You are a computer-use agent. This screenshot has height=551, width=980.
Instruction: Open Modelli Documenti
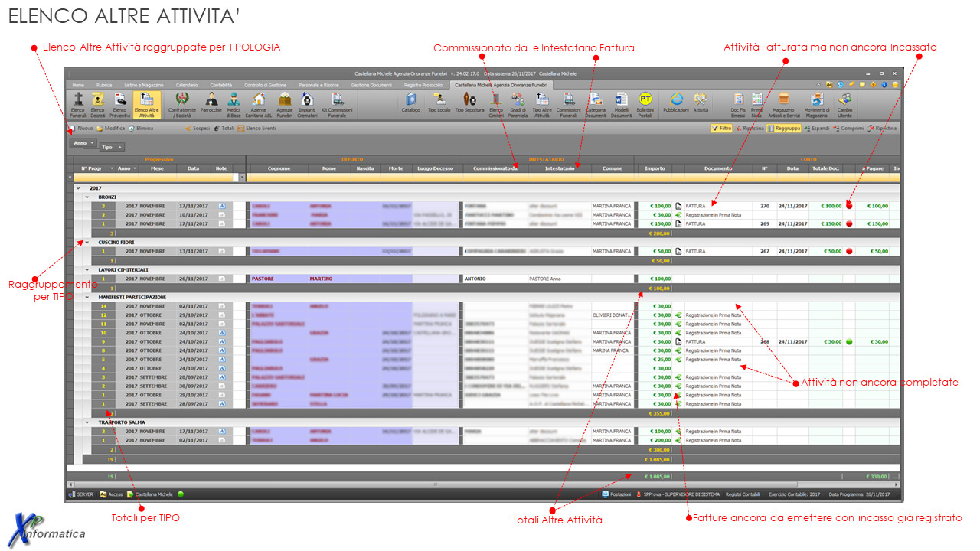[x=621, y=105]
